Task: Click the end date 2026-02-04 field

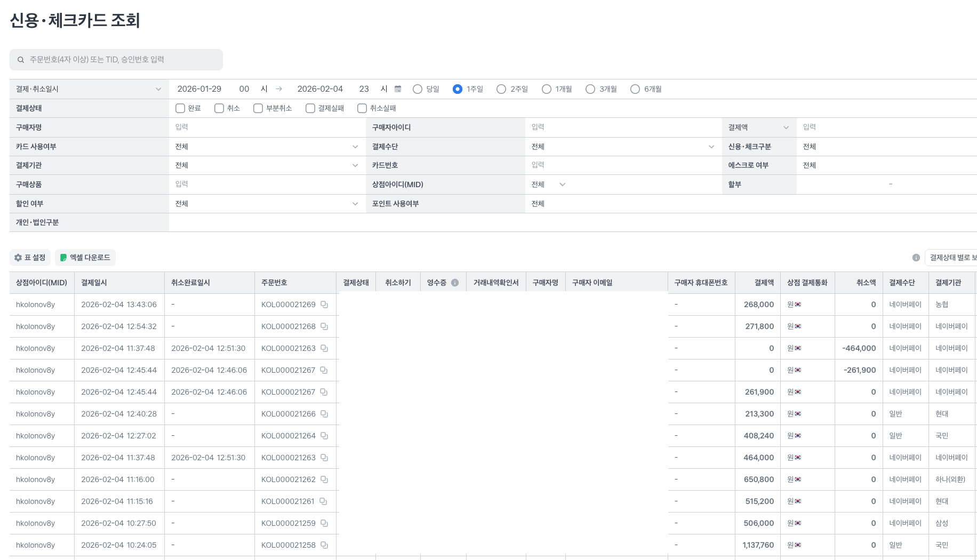Action: coord(320,89)
